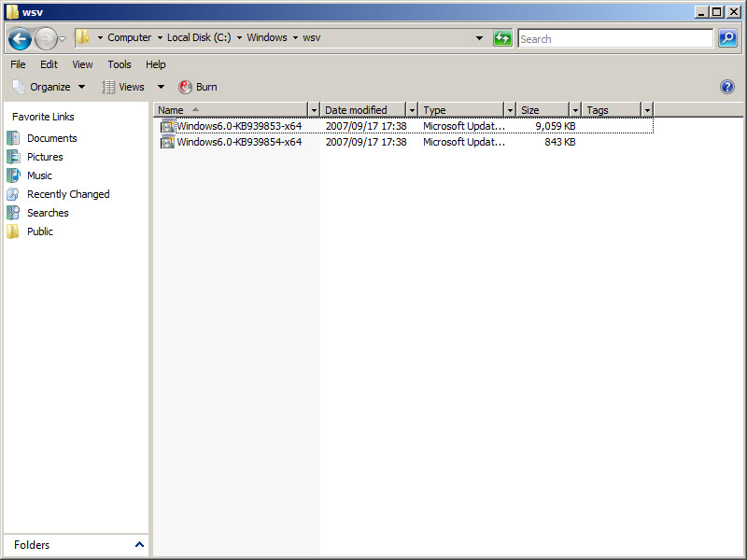The height and width of the screenshot is (560, 747).
Task: Sort by the Tags column header
Action: pyautogui.click(x=612, y=110)
